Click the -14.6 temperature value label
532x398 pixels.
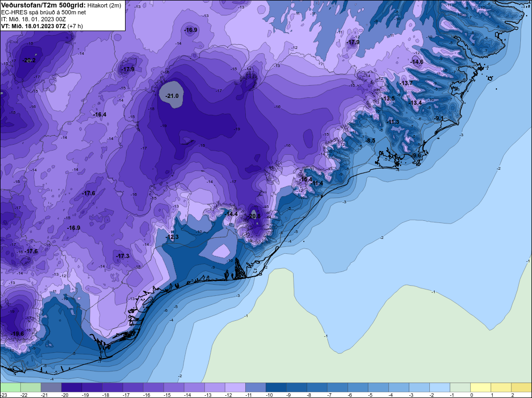(x=417, y=62)
